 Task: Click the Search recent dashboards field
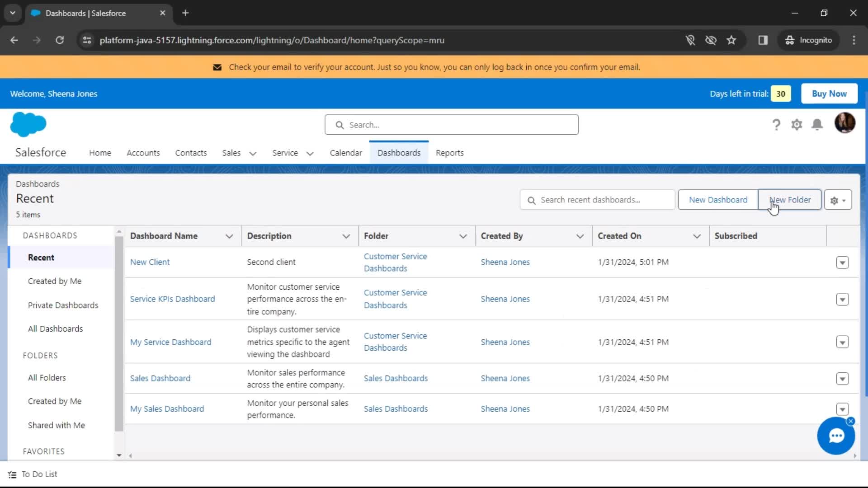coord(597,200)
